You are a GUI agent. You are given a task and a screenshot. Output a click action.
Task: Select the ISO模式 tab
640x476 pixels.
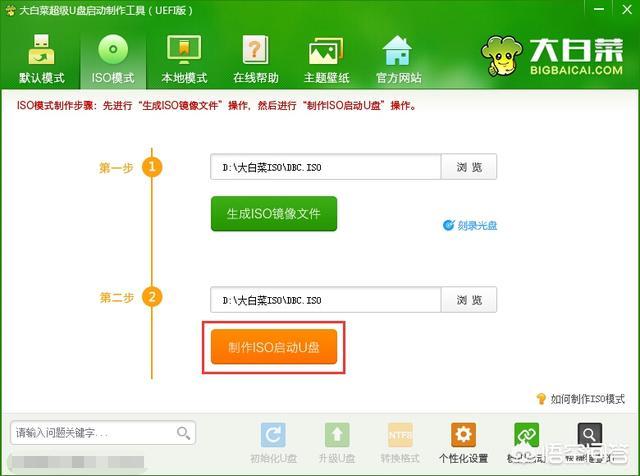(x=113, y=60)
